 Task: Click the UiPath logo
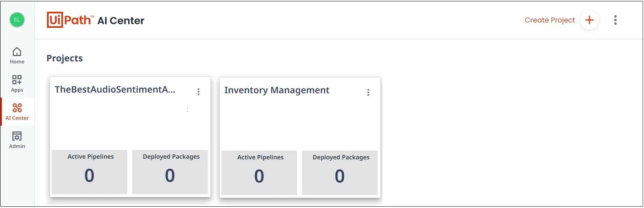point(70,20)
